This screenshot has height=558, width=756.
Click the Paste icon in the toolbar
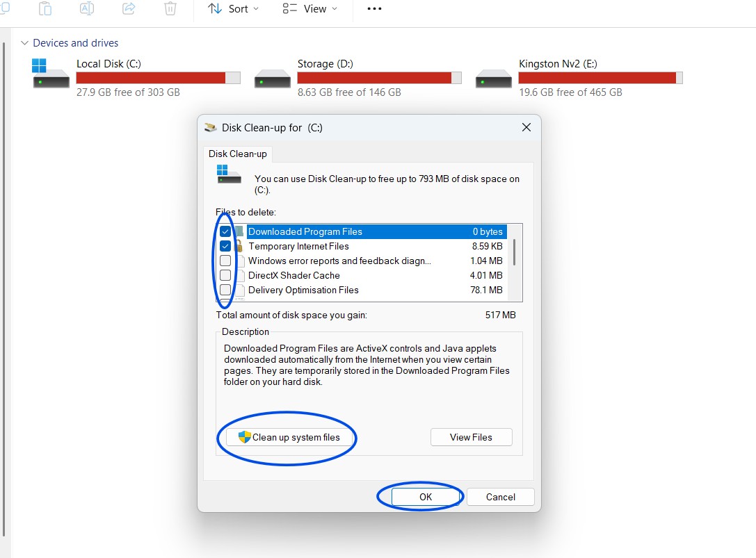(45, 9)
